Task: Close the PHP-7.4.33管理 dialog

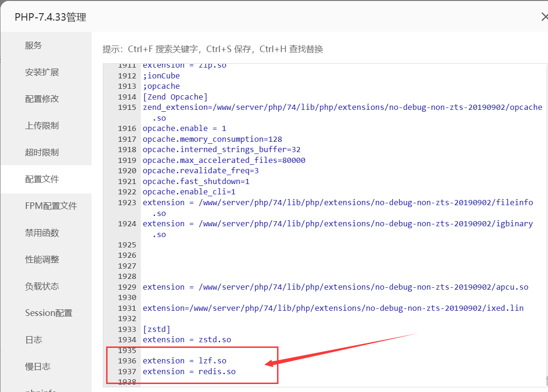Action: click(544, 17)
